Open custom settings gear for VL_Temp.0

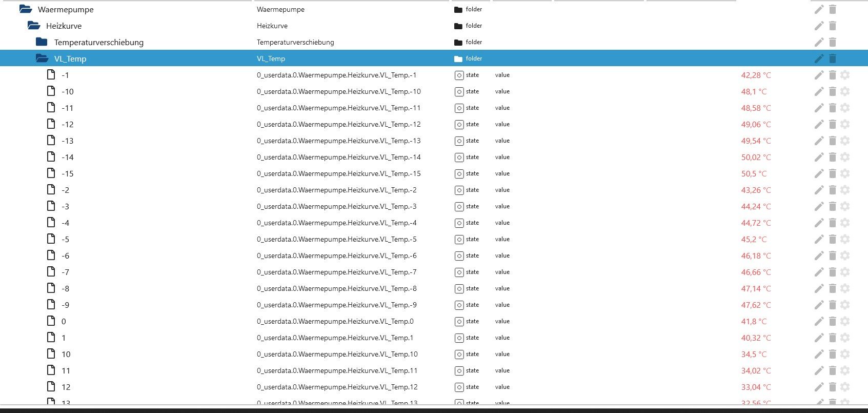tap(845, 321)
